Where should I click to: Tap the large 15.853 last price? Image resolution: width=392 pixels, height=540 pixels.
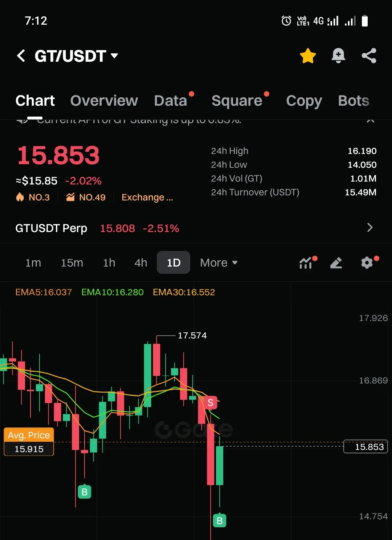(58, 155)
